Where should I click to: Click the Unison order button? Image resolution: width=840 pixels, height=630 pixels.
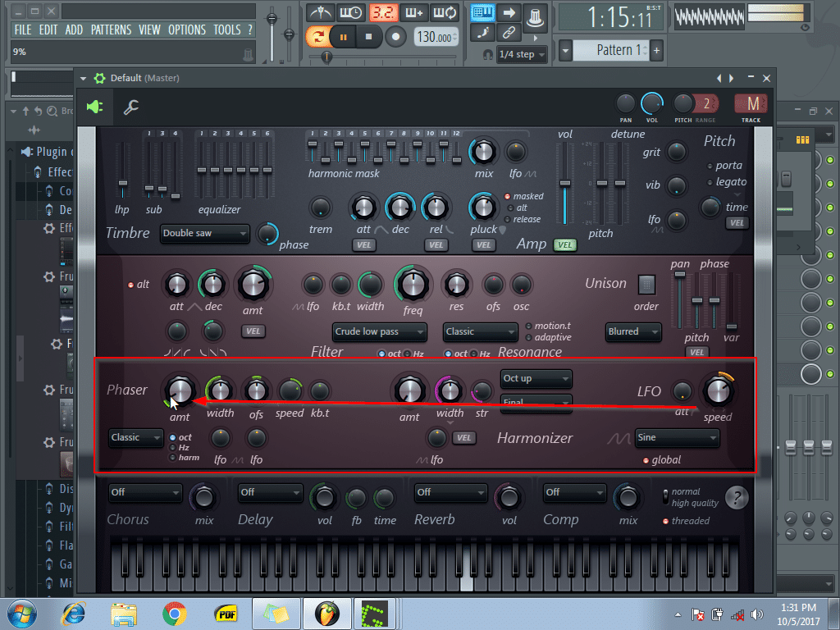click(646, 285)
